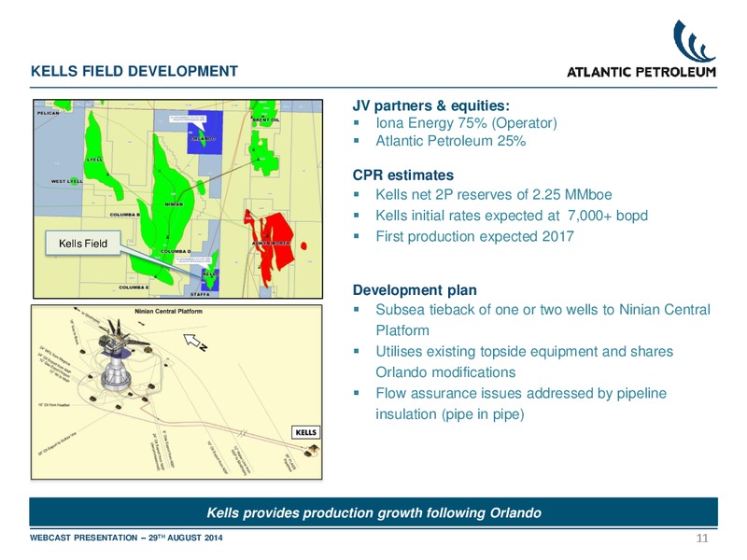Viewport: 747px width, 560px height.
Task: Click the blue Orlando block on map
Action: pos(204,132)
